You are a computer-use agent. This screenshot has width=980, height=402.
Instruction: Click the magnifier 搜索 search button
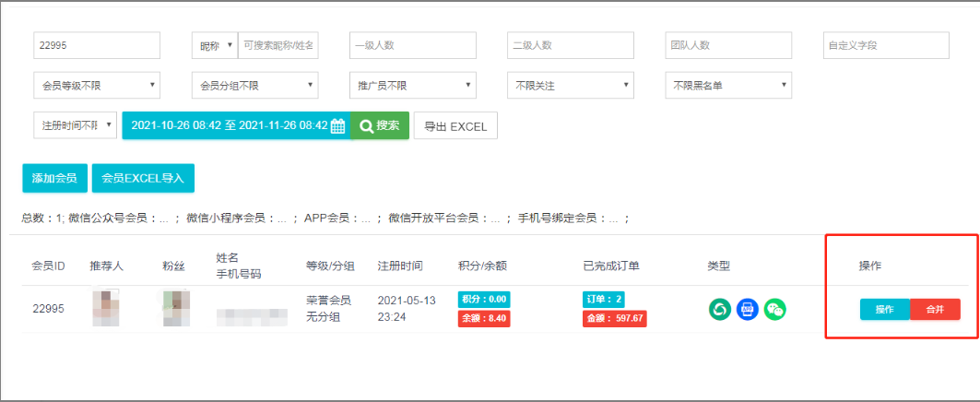click(x=379, y=126)
